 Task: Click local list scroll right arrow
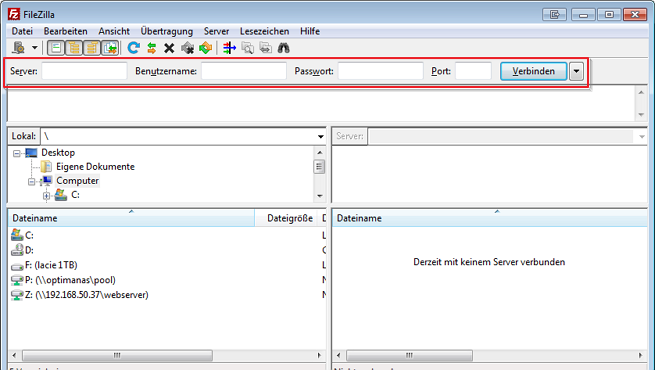click(x=319, y=355)
